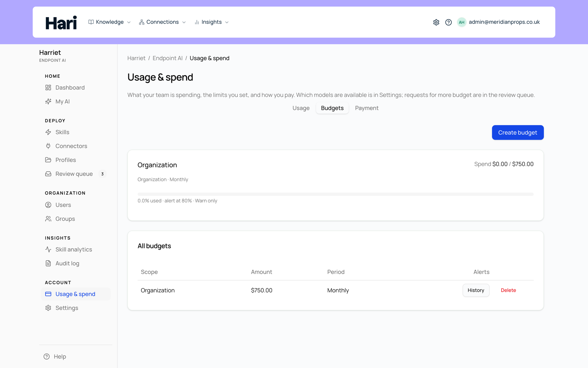Open settings via top gear icon
Image resolution: width=588 pixels, height=368 pixels.
[x=436, y=22]
